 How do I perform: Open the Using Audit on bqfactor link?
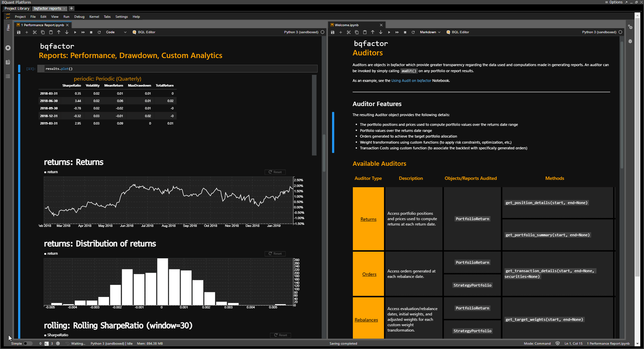(x=411, y=81)
